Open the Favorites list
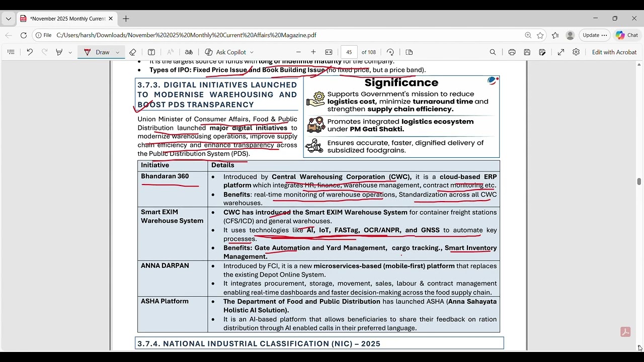Viewport: 644px width, 362px height. tap(555, 35)
